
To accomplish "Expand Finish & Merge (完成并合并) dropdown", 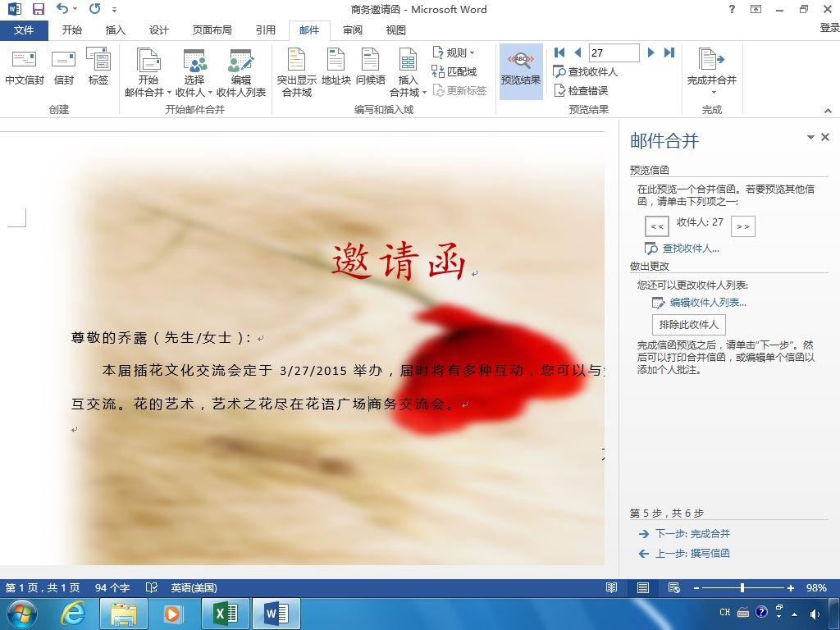I will 711,72.
